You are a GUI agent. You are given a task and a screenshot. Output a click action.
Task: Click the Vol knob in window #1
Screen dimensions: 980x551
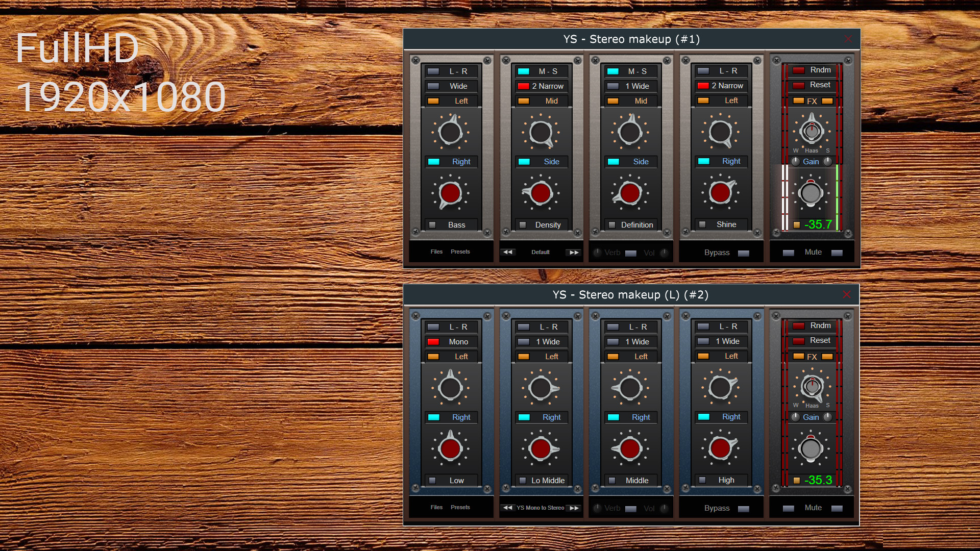tap(664, 253)
